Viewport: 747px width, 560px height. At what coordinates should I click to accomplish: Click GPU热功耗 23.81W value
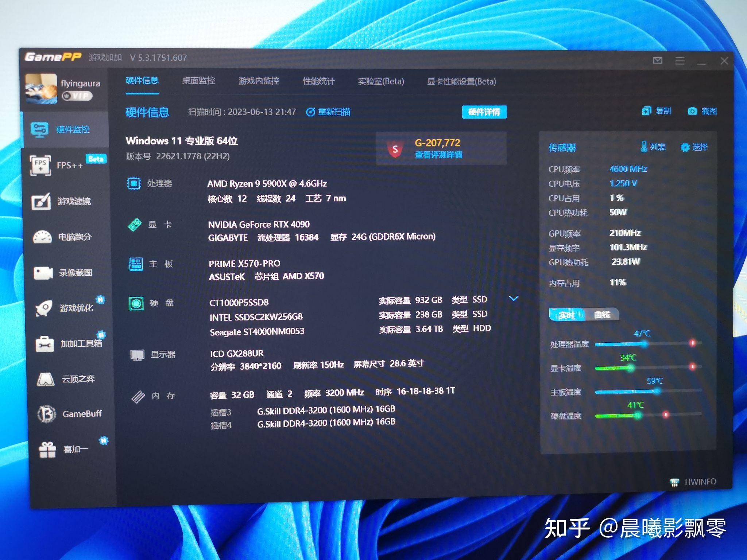pyautogui.click(x=626, y=261)
